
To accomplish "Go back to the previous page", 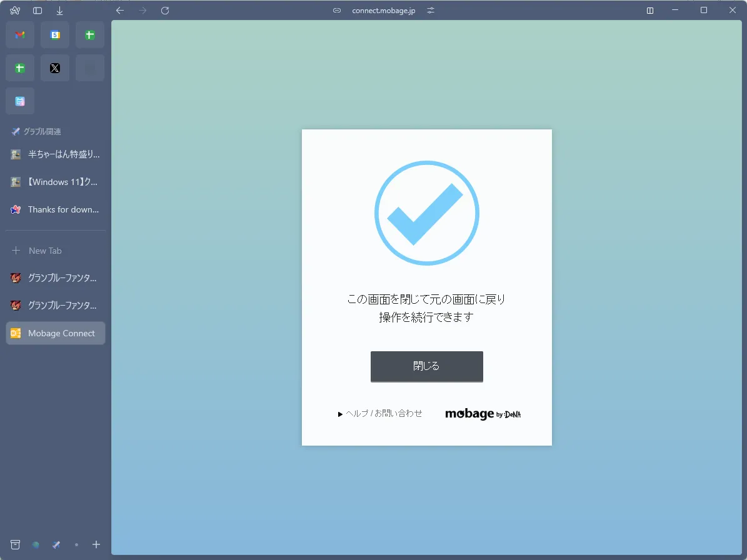I will (120, 11).
